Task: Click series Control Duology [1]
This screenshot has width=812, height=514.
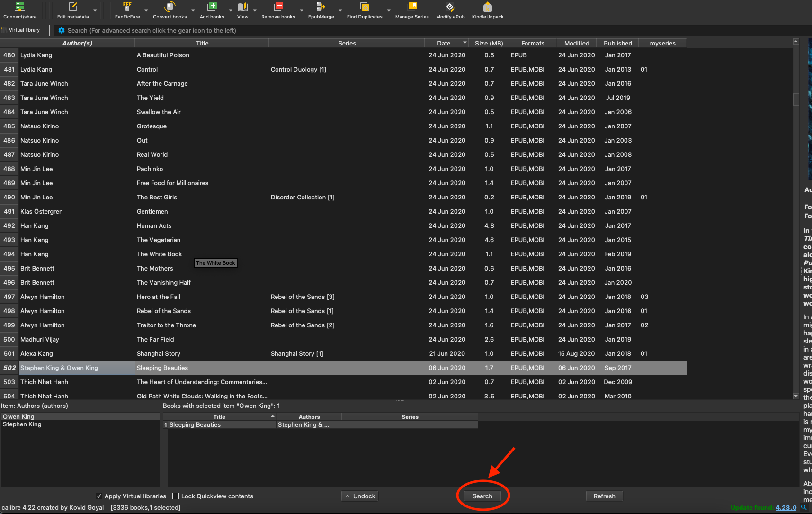Action: [x=298, y=69]
